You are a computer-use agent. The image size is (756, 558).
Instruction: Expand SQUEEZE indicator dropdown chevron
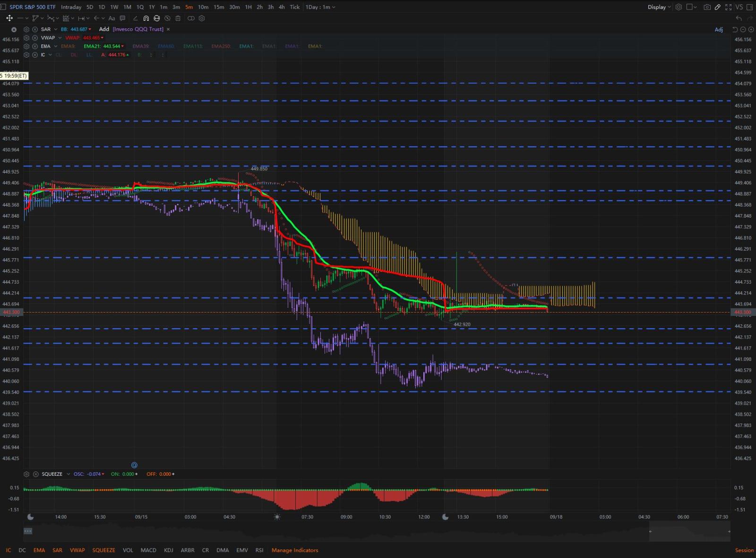click(68, 474)
